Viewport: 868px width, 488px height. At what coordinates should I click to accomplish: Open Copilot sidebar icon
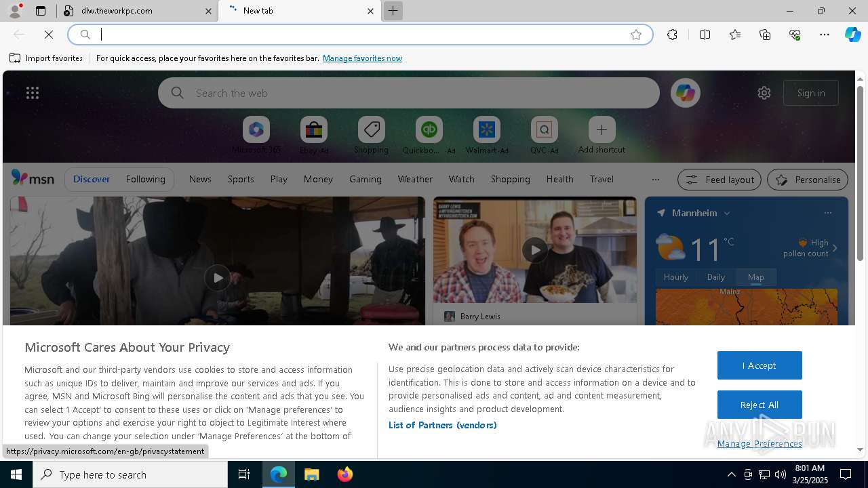click(x=852, y=35)
